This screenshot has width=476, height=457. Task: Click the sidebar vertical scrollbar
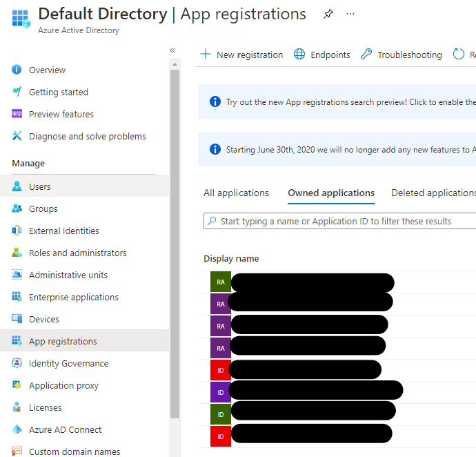[175, 242]
